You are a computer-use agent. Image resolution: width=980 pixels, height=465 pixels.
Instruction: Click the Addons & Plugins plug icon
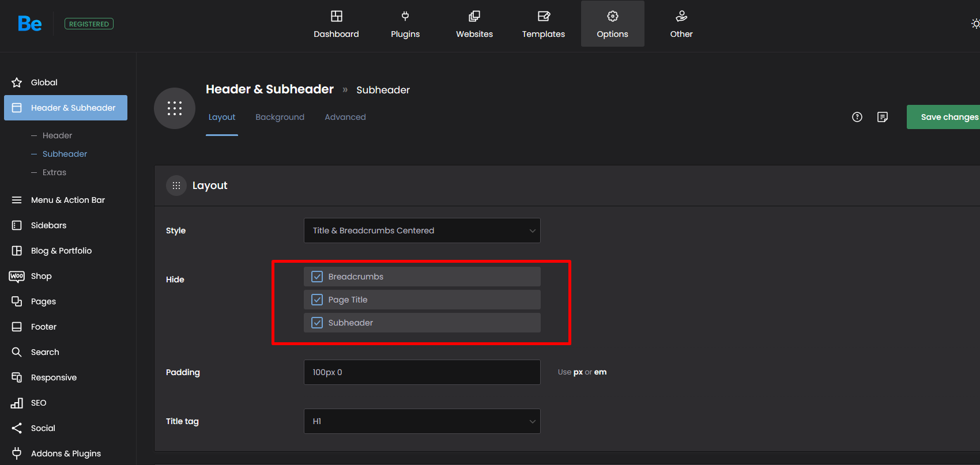click(x=17, y=453)
